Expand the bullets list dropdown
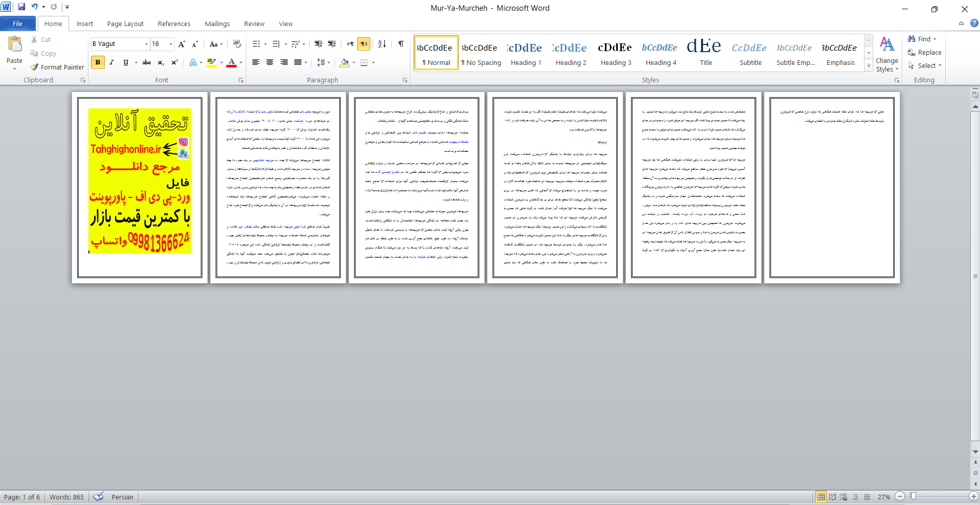Viewport: 980px width, 505px height. (x=266, y=44)
